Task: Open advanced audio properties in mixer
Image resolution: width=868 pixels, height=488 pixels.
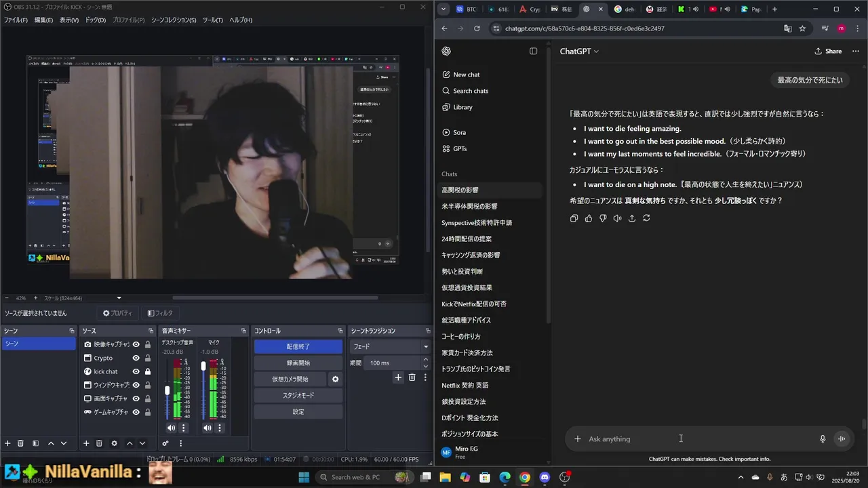Action: (x=165, y=443)
